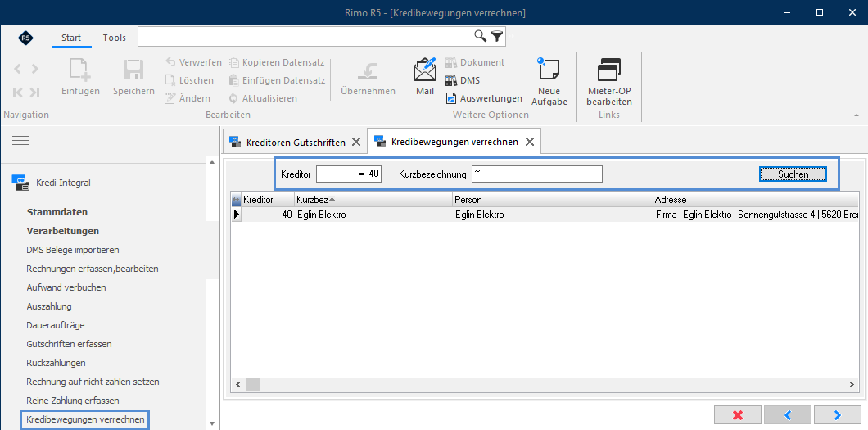Viewport: 868px width, 430px height.
Task: Open DMS in the ribbon
Action: pos(462,80)
